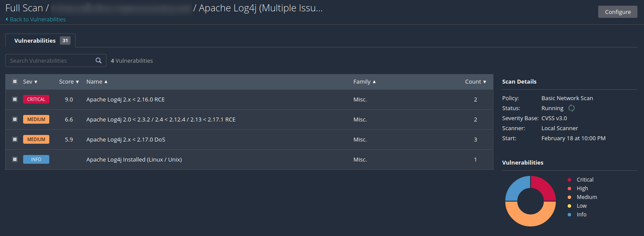Go Back to Vulnerabilities link

coord(38,20)
